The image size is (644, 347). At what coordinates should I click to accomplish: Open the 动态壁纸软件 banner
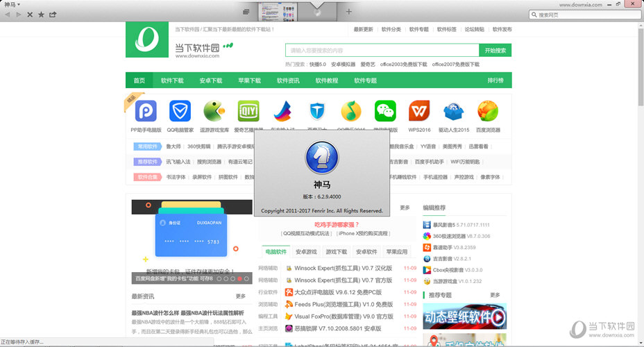pos(464,316)
